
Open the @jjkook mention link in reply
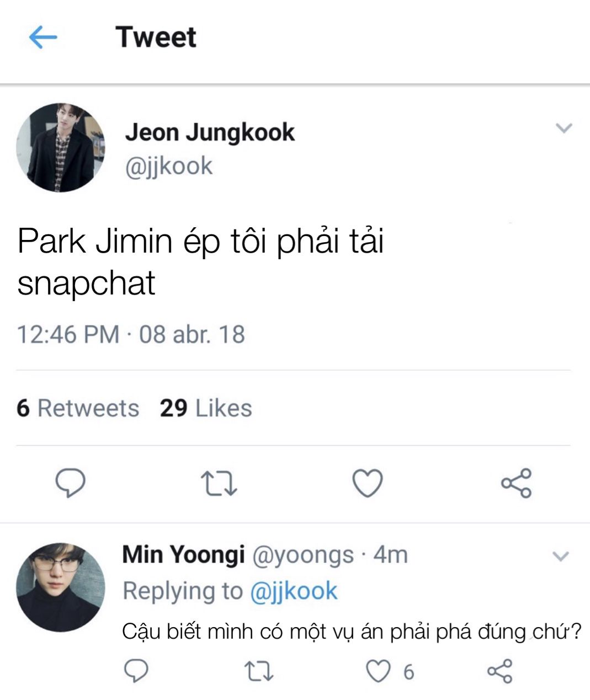point(294,591)
